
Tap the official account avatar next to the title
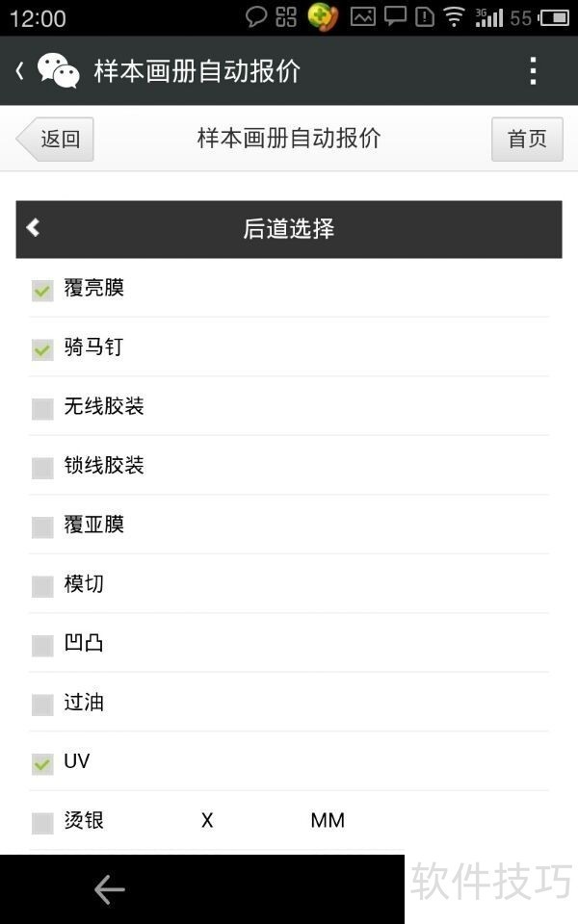pos(58,70)
